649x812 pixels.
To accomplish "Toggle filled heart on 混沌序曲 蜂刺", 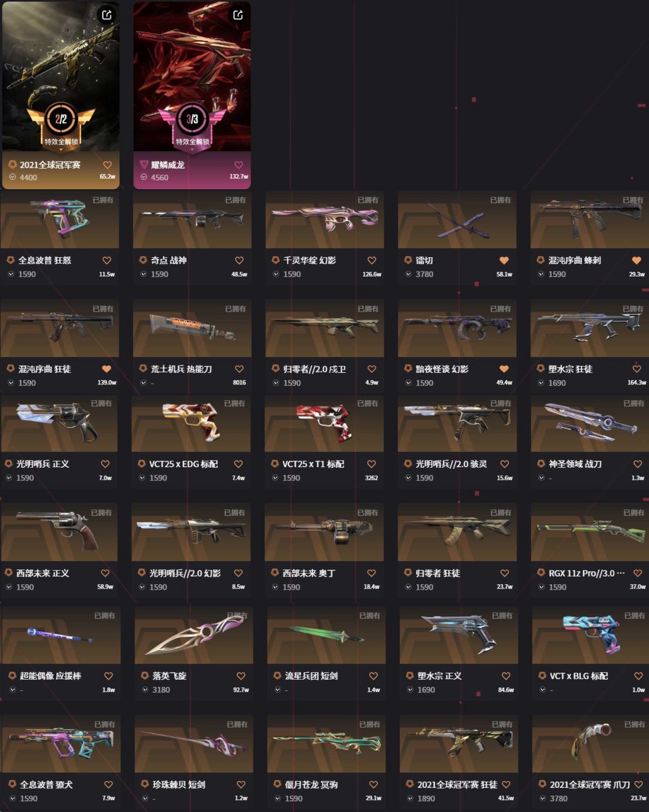I will (x=636, y=260).
